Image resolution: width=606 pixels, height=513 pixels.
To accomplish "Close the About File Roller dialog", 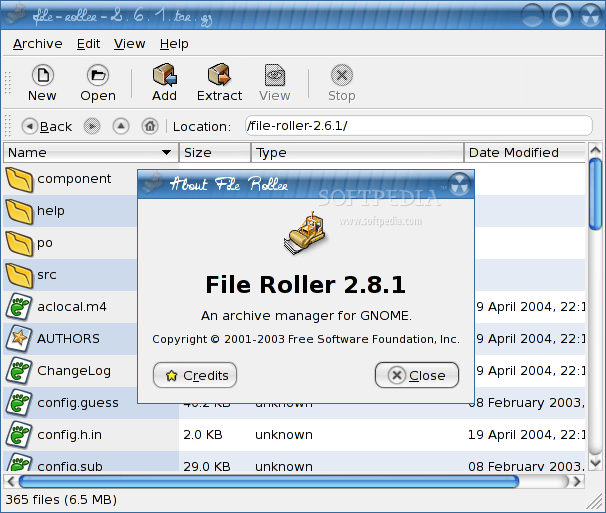I will [417, 375].
